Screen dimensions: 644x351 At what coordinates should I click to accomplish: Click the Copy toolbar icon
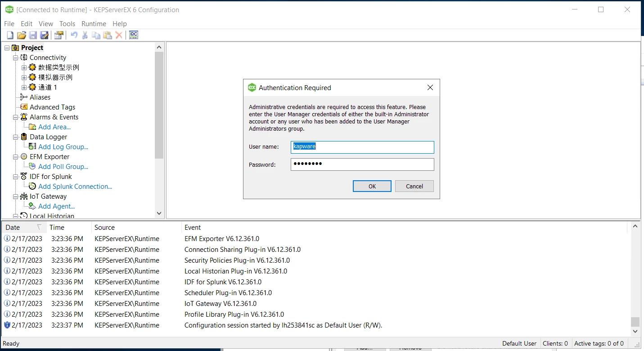pos(96,35)
